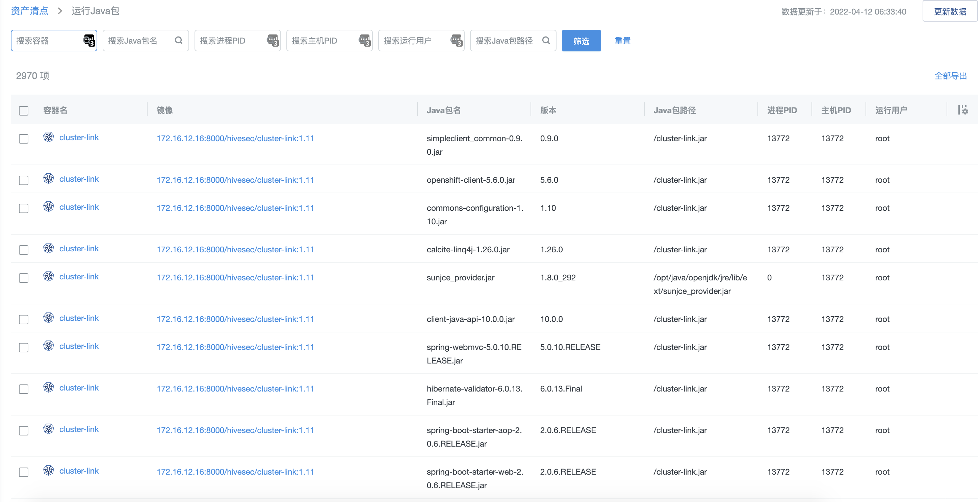Click search icon in Java包路径 field
The height and width of the screenshot is (502, 980).
546,40
